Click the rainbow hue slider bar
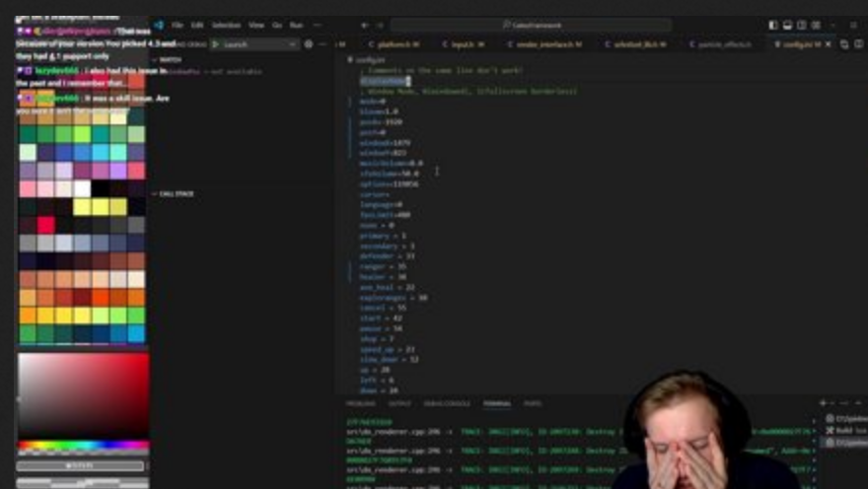Viewport: 868px width, 489px height. (83, 446)
